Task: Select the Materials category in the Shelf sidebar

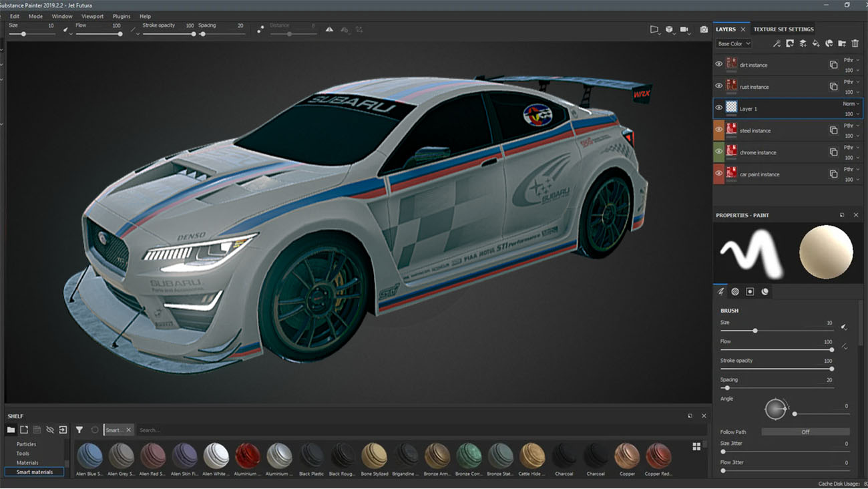Action: click(x=27, y=462)
